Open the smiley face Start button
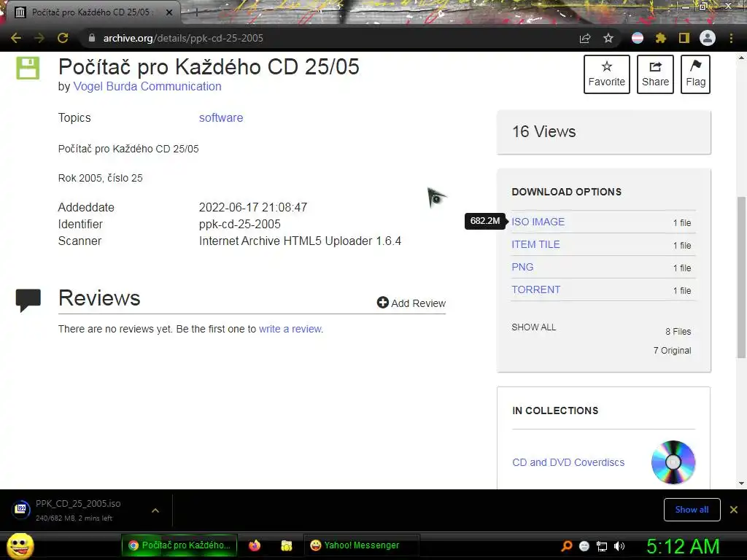Screen dimensions: 747x560 (x=20, y=546)
